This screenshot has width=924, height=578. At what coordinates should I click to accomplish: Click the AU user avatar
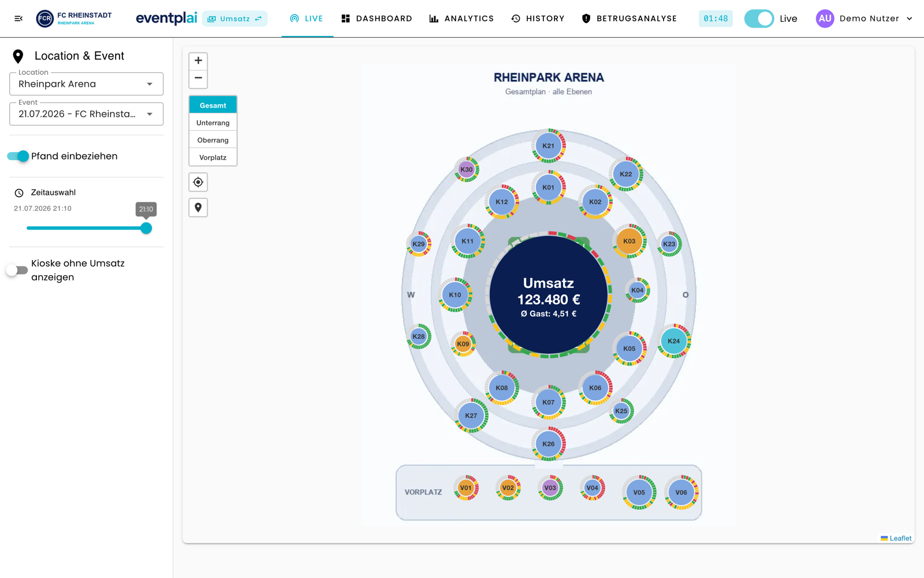coord(825,18)
